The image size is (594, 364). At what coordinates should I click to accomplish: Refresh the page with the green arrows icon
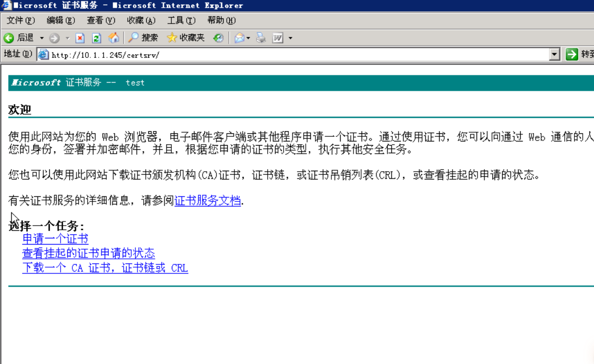coord(96,38)
